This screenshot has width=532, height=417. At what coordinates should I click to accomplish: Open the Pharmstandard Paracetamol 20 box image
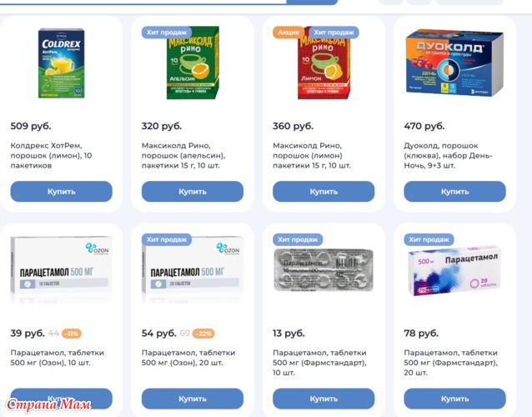coord(454,271)
